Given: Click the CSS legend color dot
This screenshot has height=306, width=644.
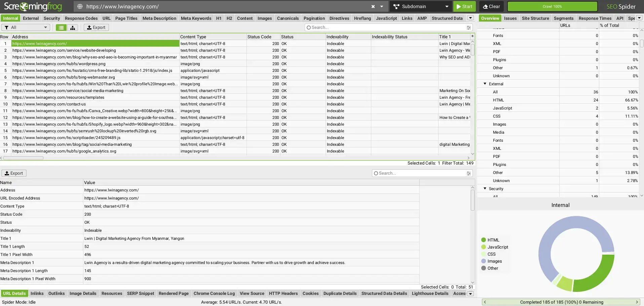Looking at the screenshot, I should [484, 254].
